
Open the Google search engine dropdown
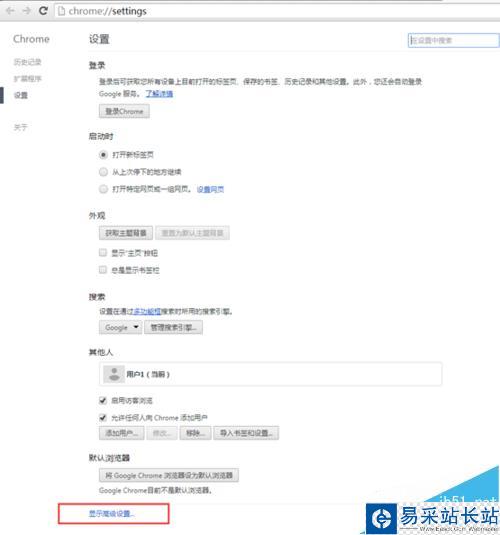(120, 328)
